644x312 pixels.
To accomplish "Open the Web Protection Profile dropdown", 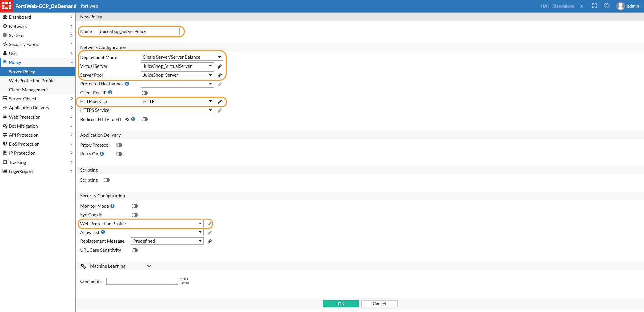I will point(167,224).
